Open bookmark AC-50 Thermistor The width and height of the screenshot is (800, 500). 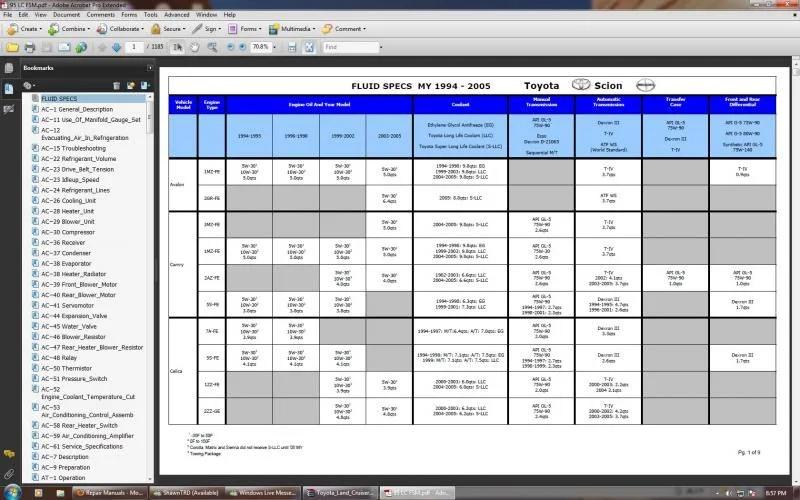click(x=66, y=368)
